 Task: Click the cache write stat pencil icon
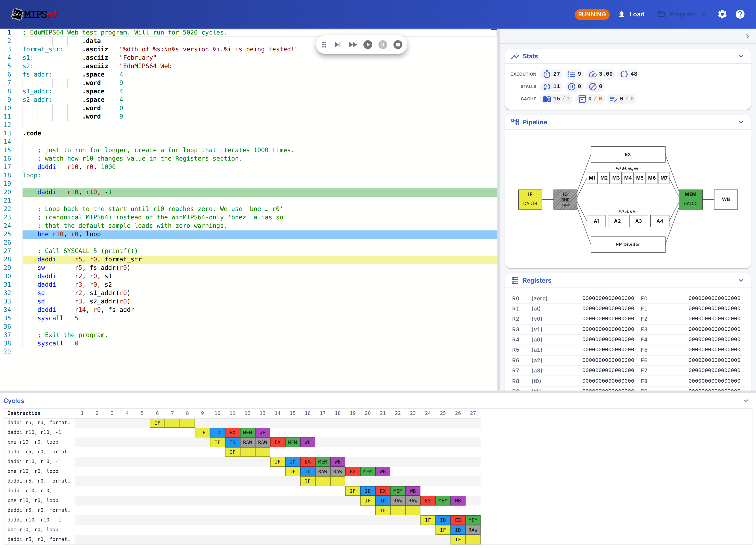point(613,99)
